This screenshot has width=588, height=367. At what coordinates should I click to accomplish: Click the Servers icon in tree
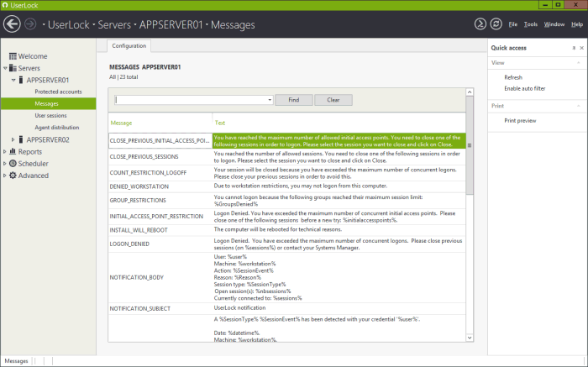13,68
